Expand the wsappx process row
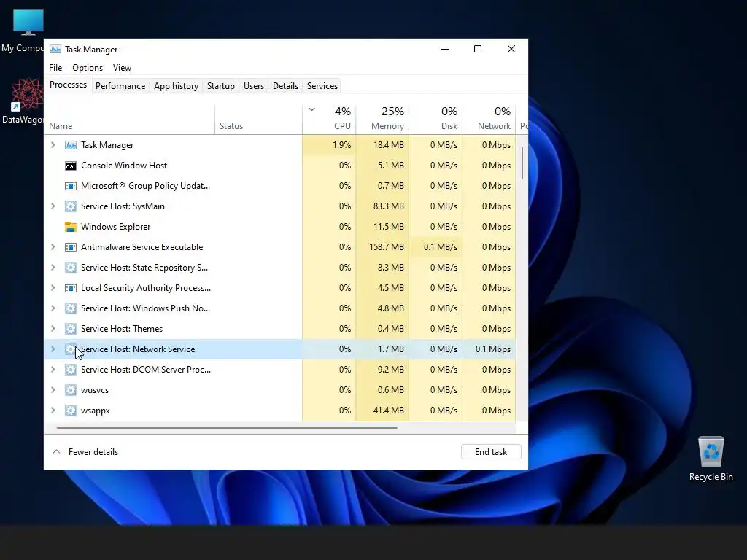The image size is (747, 560). pyautogui.click(x=53, y=411)
